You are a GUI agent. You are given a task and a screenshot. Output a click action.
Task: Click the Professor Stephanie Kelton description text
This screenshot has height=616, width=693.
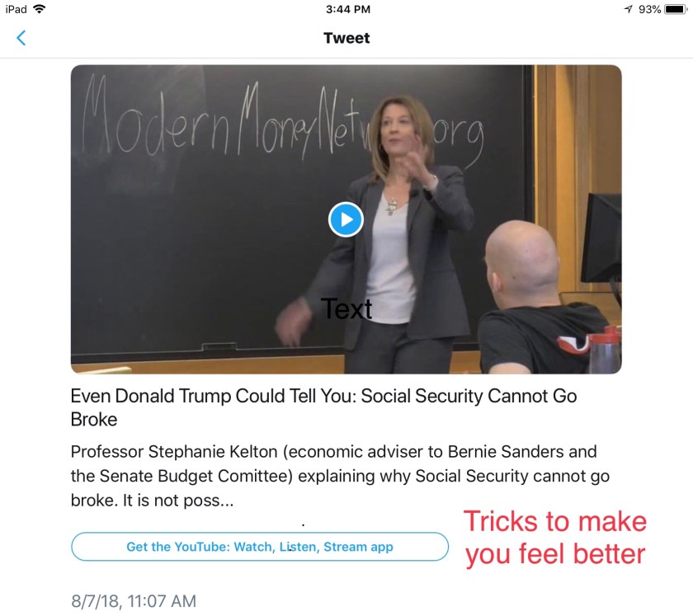[x=340, y=476]
